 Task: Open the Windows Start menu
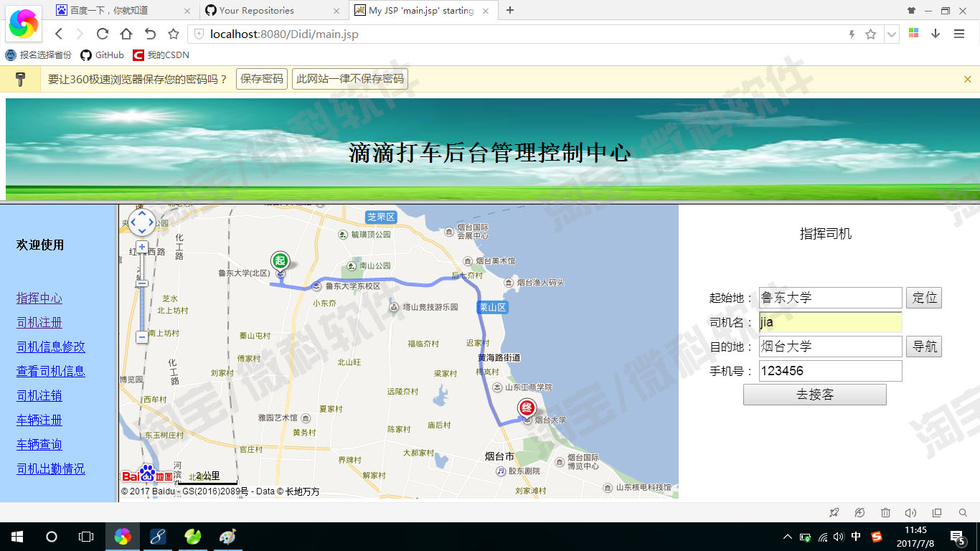pos(16,537)
